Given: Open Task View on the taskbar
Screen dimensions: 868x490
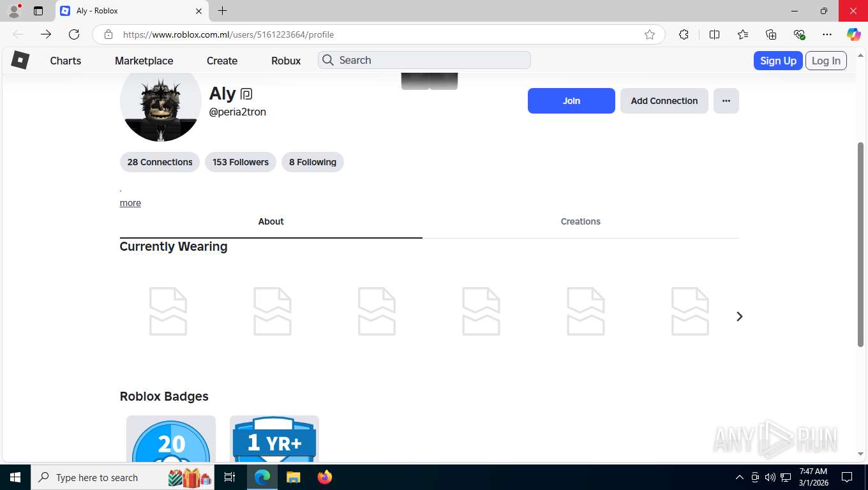Looking at the screenshot, I should point(230,477).
